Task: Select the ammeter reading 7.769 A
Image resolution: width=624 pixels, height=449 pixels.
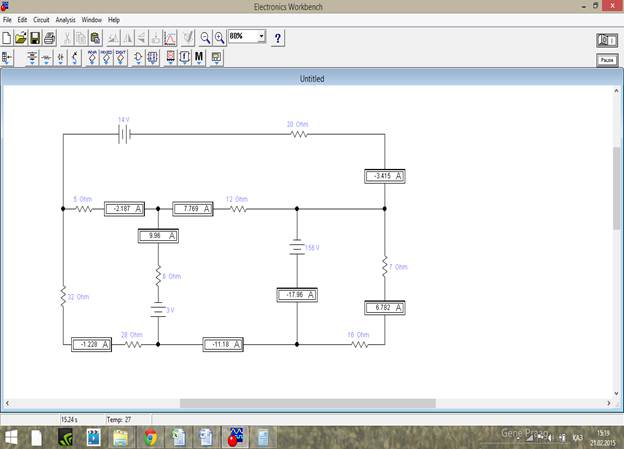Action: (193, 209)
